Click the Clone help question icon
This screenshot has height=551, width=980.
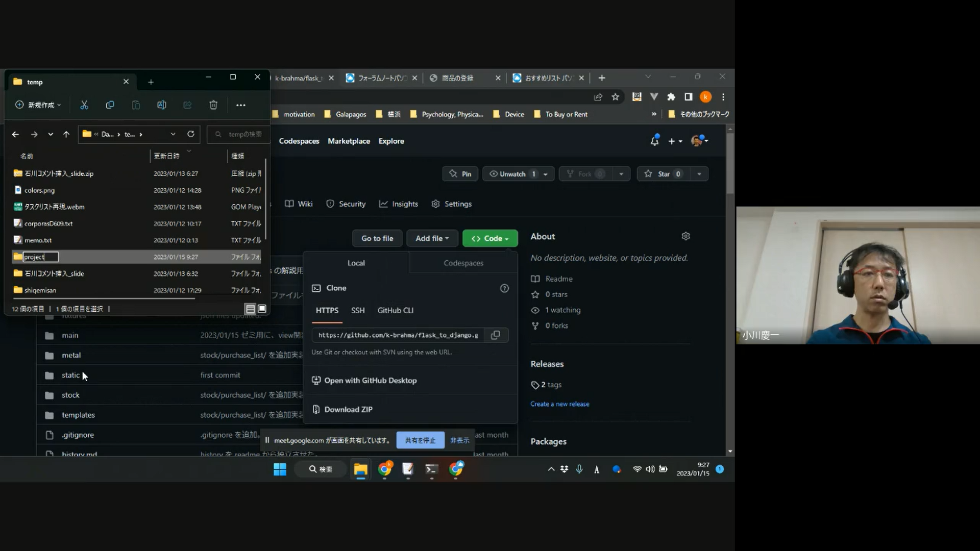(504, 288)
